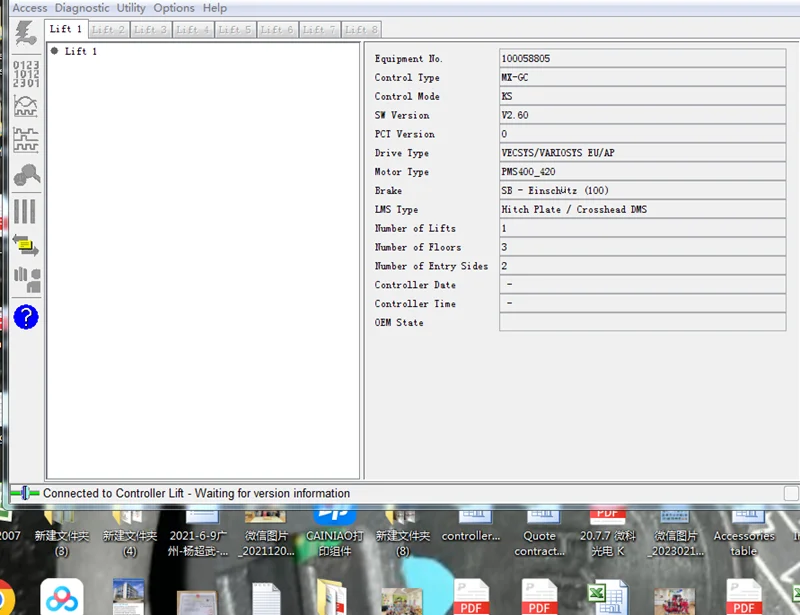Click the Equipment No. field 100058805
Viewport: 800px width, 615px height.
pyautogui.click(x=642, y=58)
